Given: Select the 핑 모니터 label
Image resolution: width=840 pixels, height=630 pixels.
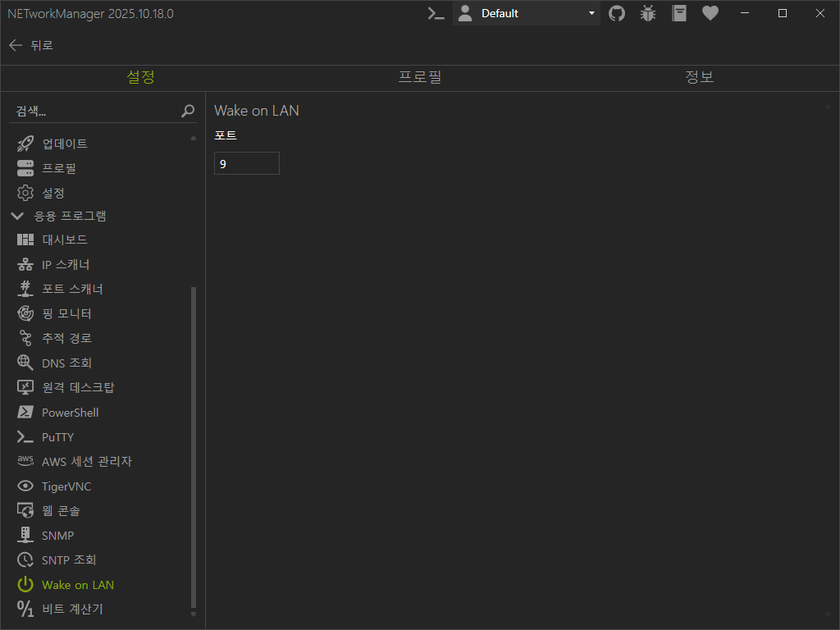Looking at the screenshot, I should coord(67,313).
